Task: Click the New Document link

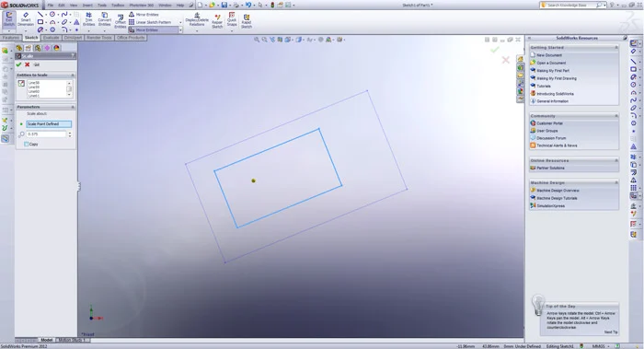Action: point(549,55)
